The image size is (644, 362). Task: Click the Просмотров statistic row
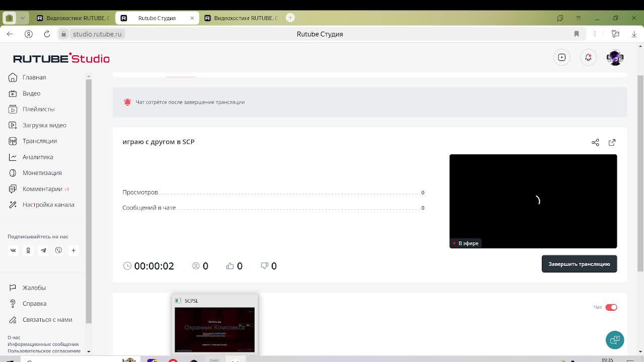click(x=273, y=193)
